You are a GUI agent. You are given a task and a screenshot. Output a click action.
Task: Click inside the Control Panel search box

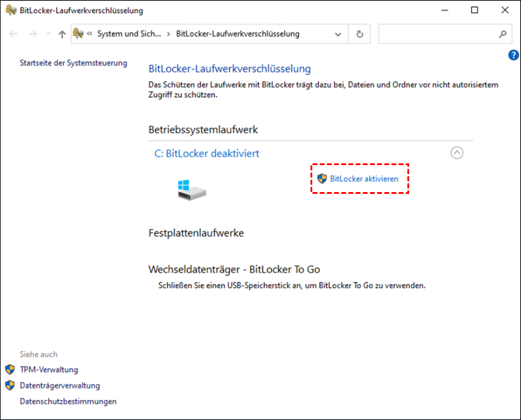pos(445,34)
